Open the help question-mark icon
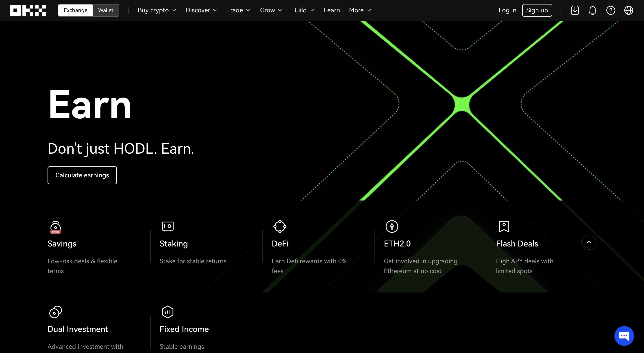The image size is (644, 353). [x=611, y=10]
